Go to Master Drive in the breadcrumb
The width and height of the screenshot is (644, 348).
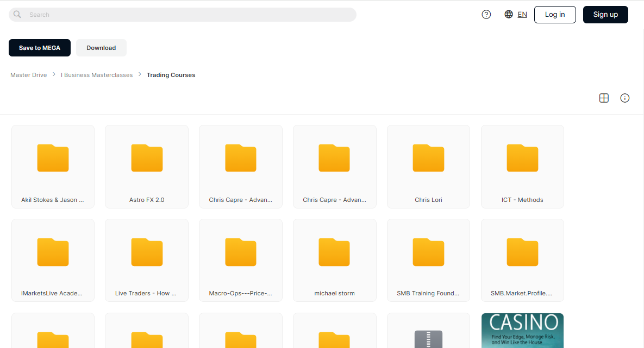click(x=29, y=75)
